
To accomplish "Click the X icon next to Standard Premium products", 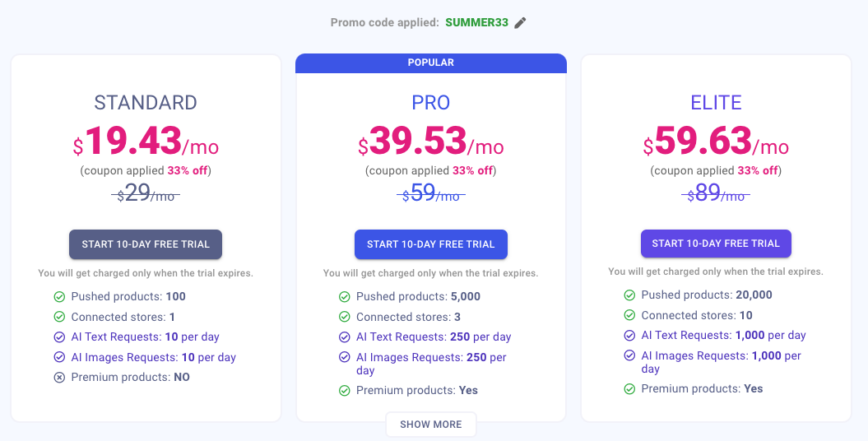I will (59, 378).
